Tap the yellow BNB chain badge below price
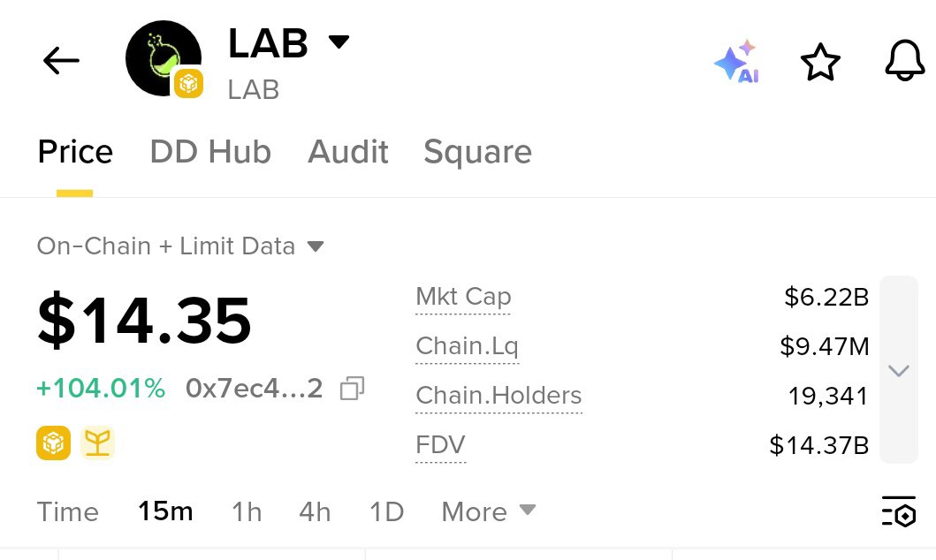Screen dimensions: 936x560 [53, 443]
